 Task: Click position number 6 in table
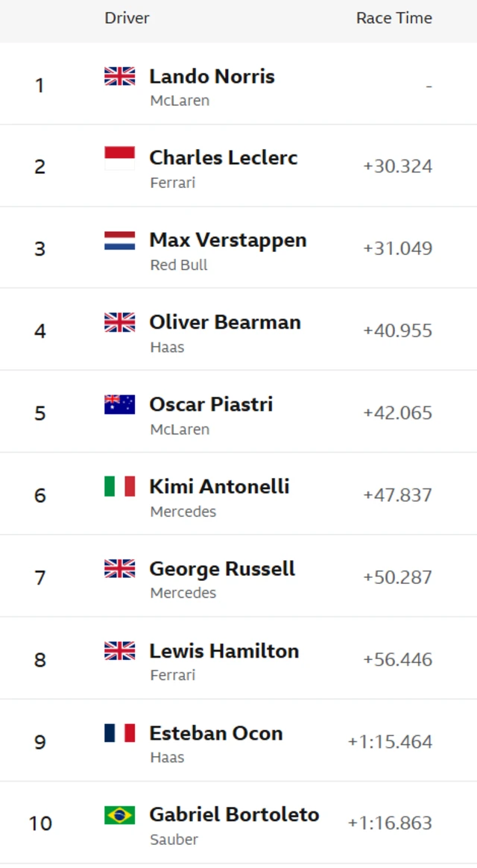click(x=40, y=495)
